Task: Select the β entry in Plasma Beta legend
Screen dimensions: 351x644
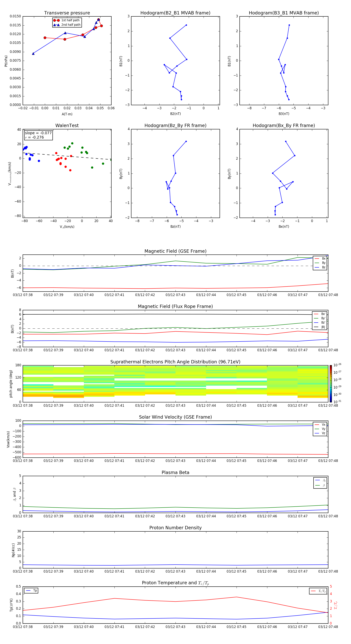Action: coord(320,485)
